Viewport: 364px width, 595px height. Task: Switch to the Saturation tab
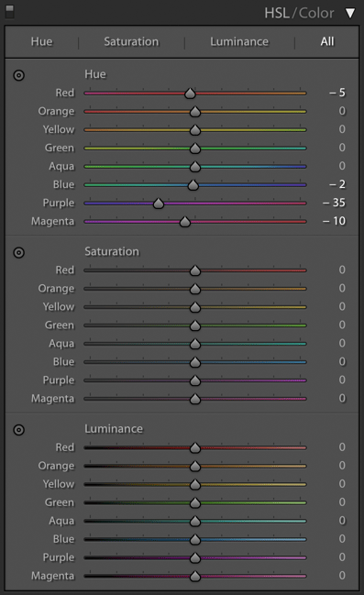coord(131,41)
